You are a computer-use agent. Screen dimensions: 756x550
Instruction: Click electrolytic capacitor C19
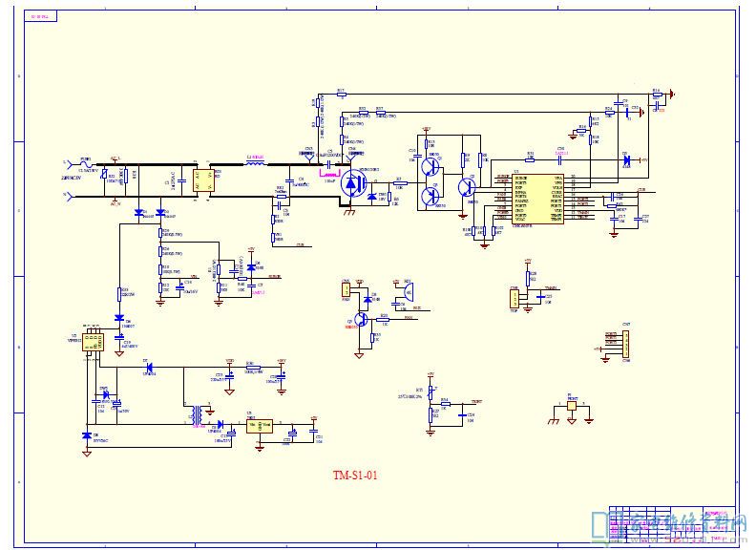pyautogui.click(x=118, y=337)
